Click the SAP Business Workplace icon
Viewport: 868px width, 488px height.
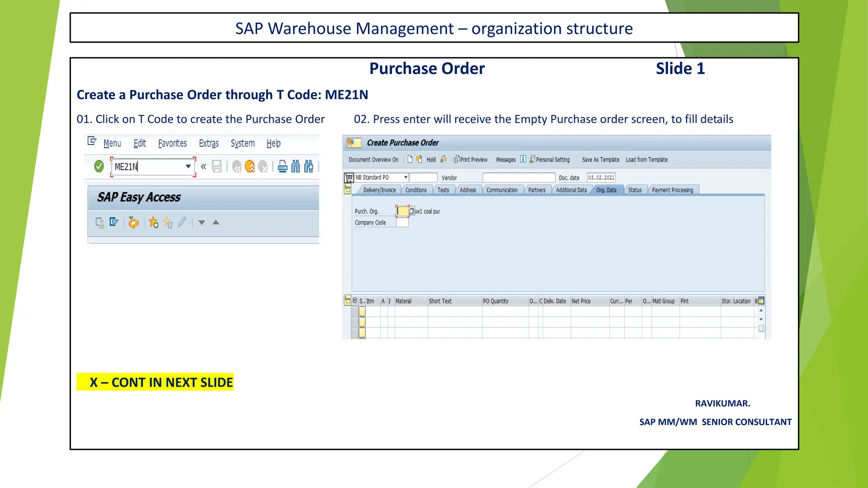tap(133, 222)
